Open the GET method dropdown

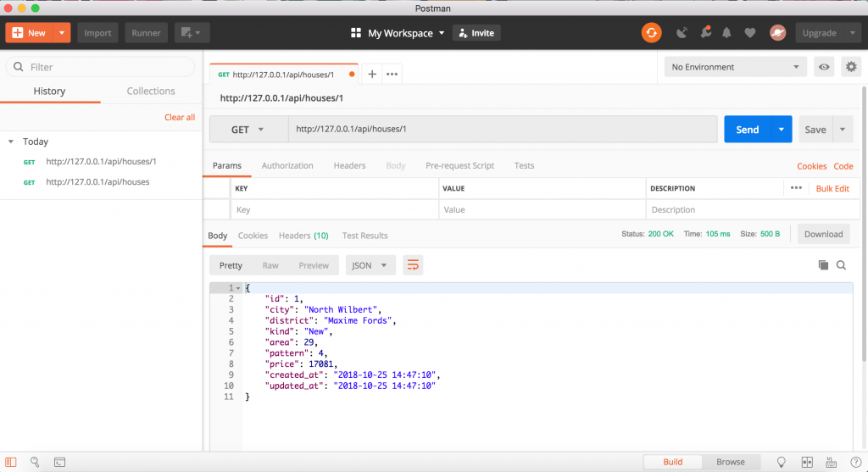coord(248,130)
